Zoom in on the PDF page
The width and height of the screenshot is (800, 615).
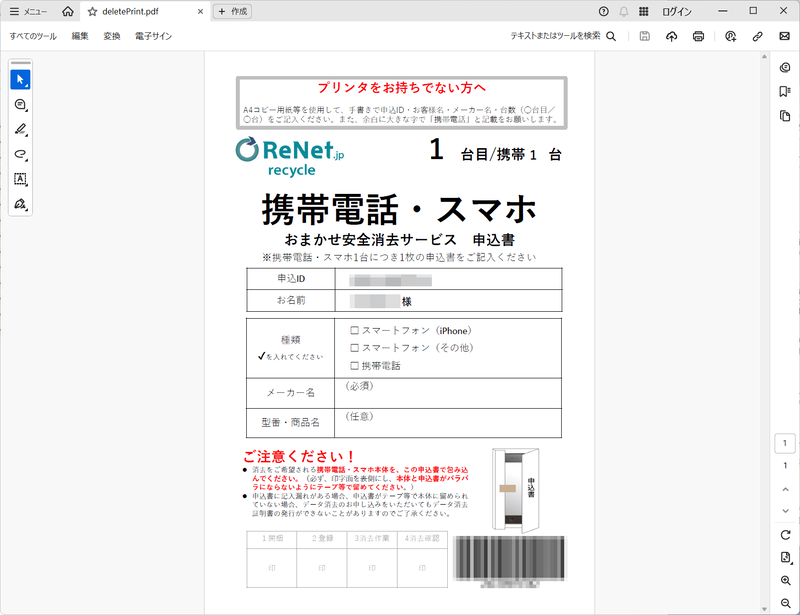coord(785,582)
